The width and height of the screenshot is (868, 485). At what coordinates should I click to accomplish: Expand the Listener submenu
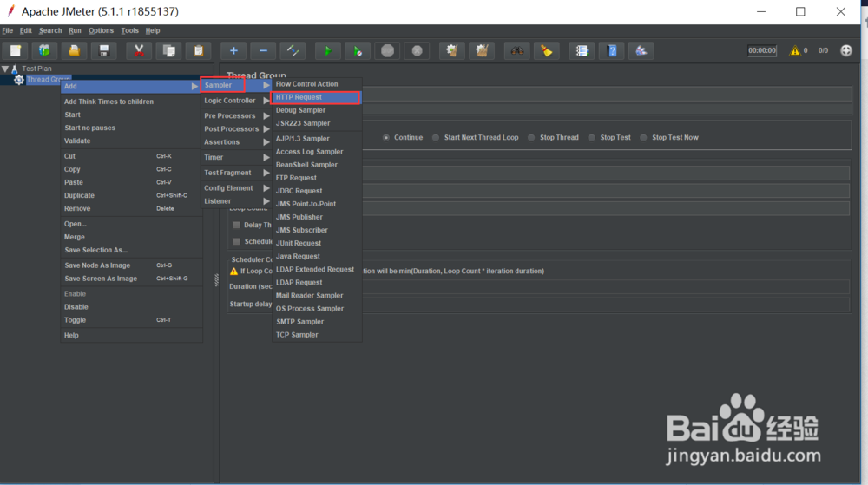236,201
